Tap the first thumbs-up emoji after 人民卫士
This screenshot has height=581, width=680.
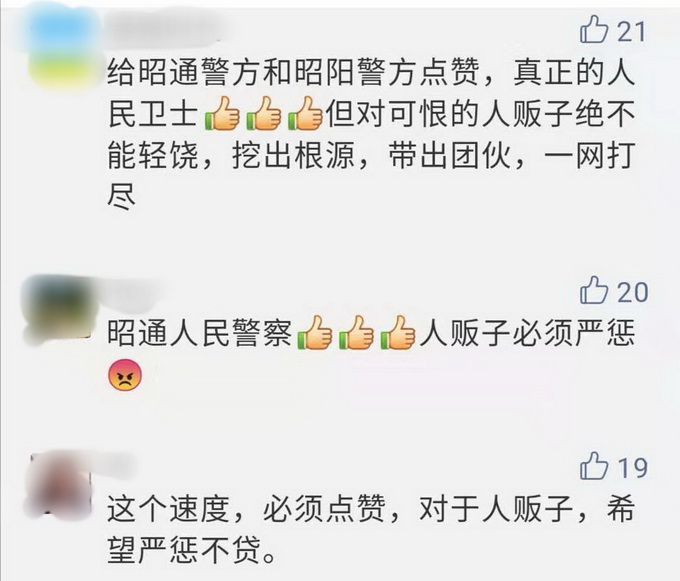(x=222, y=114)
